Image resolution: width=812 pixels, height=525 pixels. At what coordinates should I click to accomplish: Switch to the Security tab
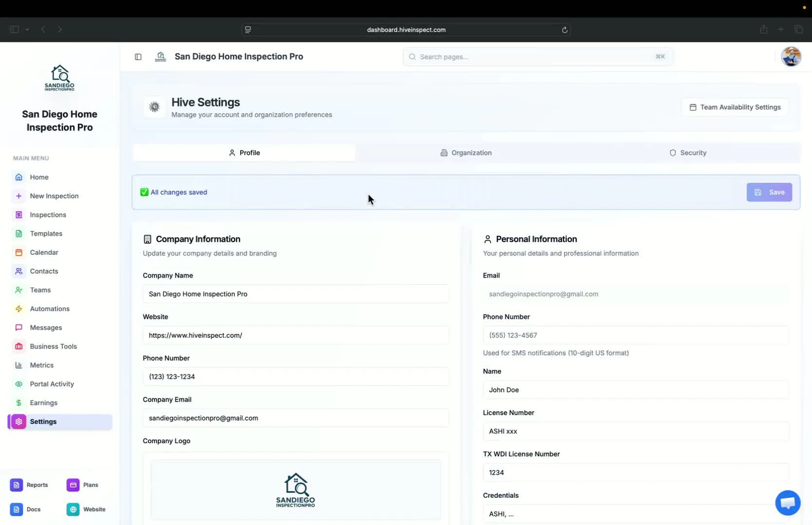pyautogui.click(x=688, y=152)
